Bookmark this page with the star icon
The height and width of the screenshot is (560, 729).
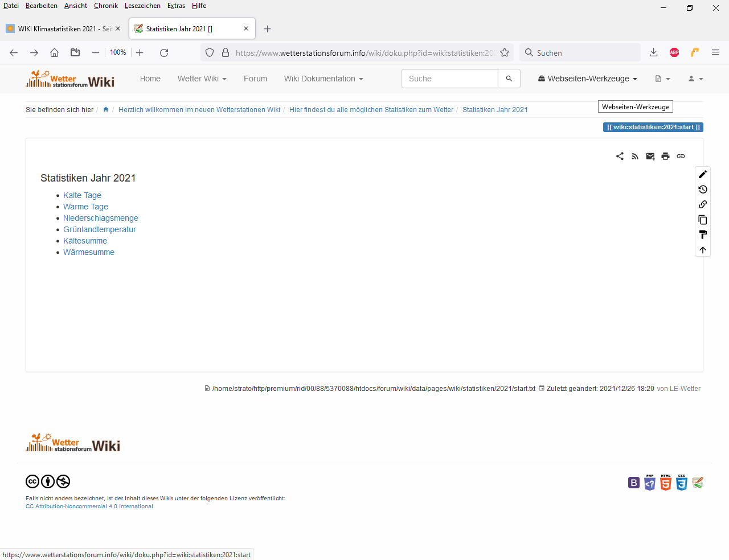tap(505, 52)
